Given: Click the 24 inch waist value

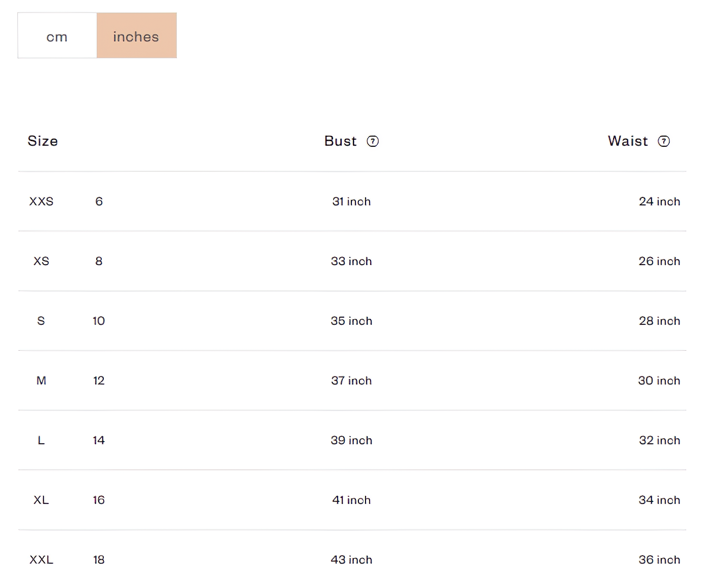Looking at the screenshot, I should [x=660, y=201].
